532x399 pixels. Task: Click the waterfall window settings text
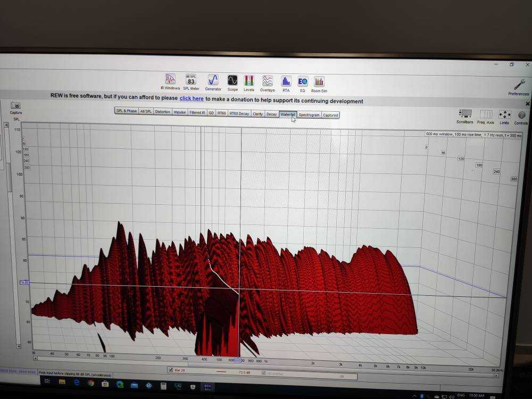point(473,135)
